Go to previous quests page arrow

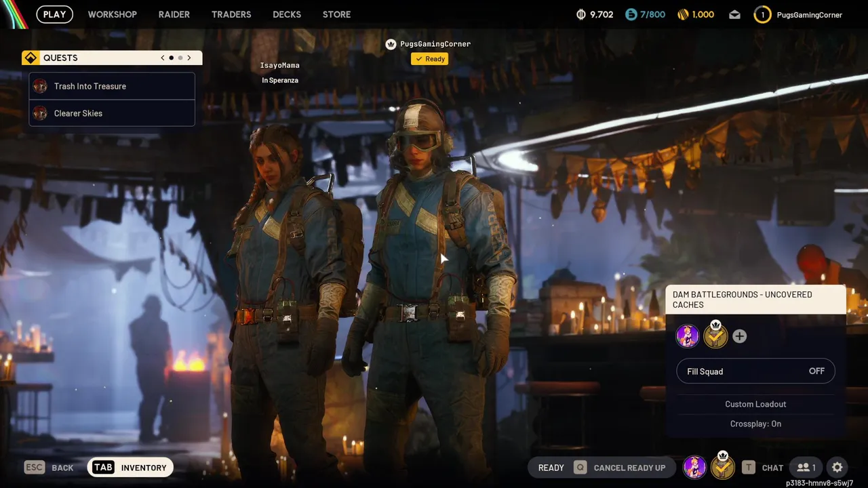pos(163,58)
